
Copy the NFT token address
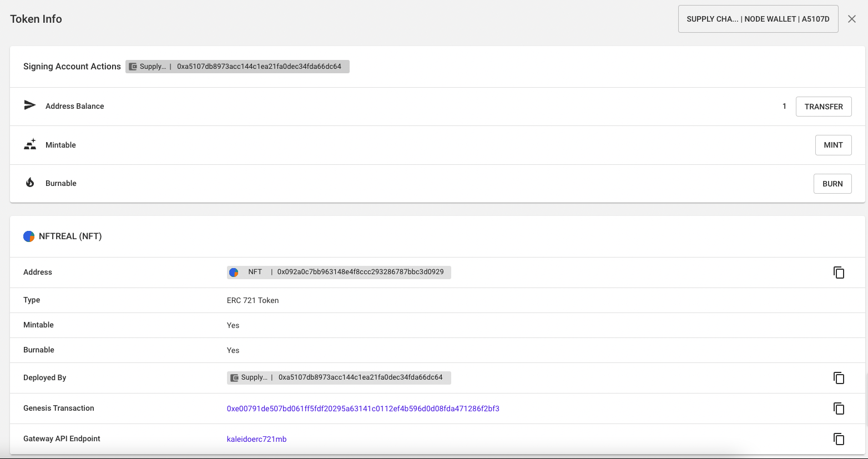pos(839,273)
